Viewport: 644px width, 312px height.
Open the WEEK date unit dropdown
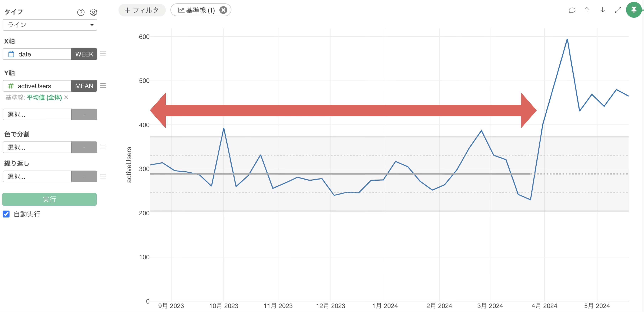click(84, 54)
